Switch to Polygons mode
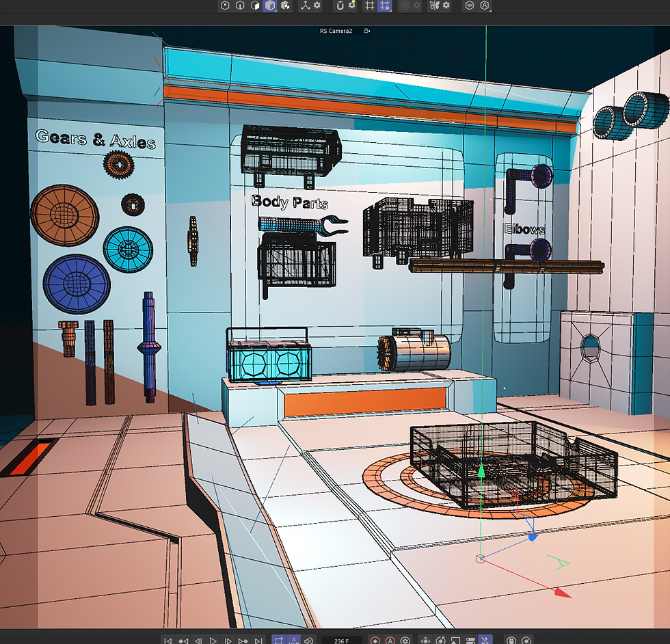670x644 pixels. 255,5
